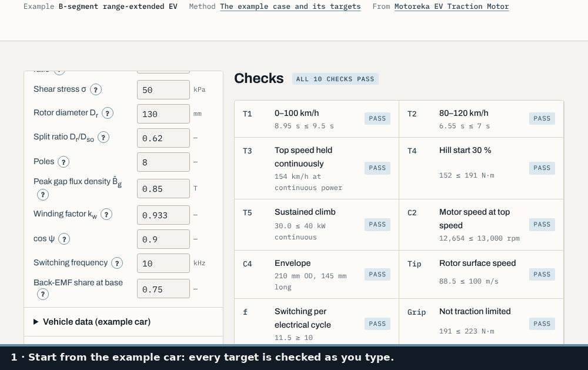Edit Peak gap flux density field 0.85
Image resolution: width=588 pixels, height=370 pixels.
(163, 188)
